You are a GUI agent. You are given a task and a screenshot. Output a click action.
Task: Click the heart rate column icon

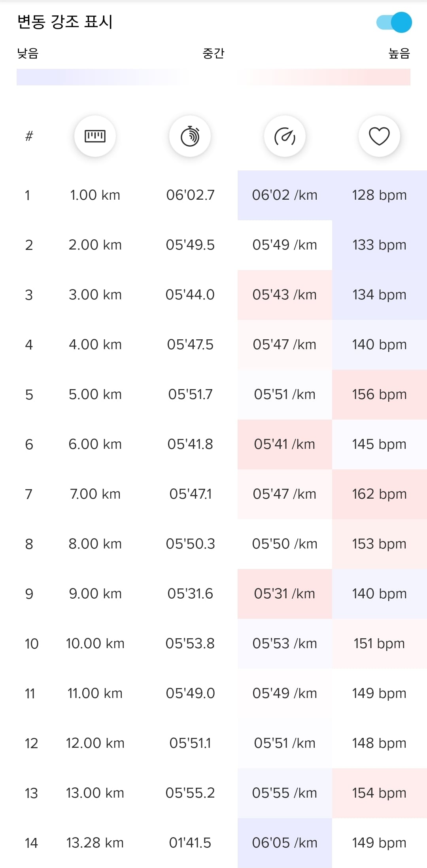[379, 136]
